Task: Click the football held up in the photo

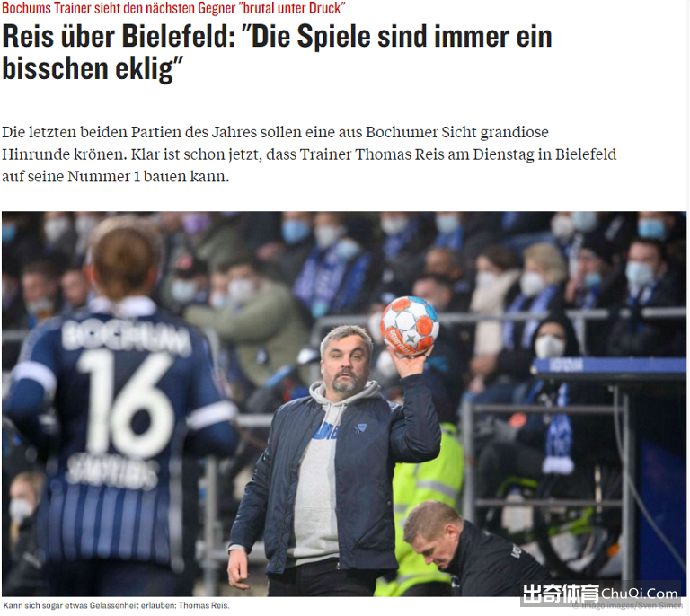Action: click(410, 326)
